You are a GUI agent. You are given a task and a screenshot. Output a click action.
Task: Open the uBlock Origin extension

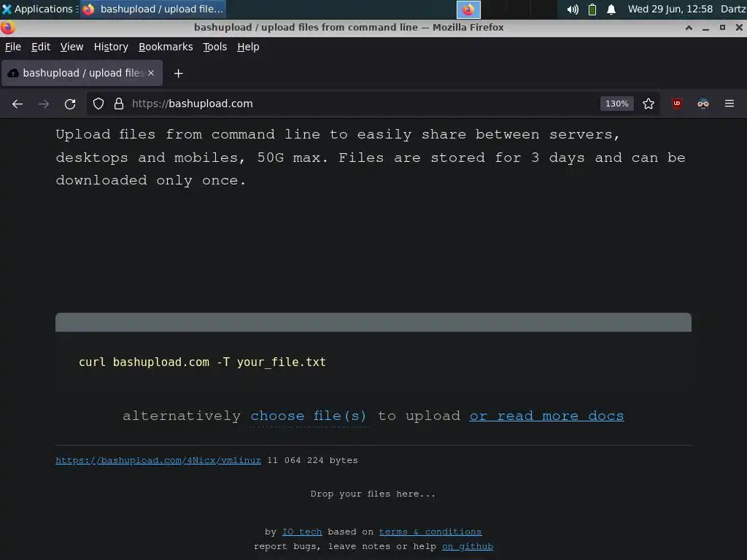[x=676, y=104]
